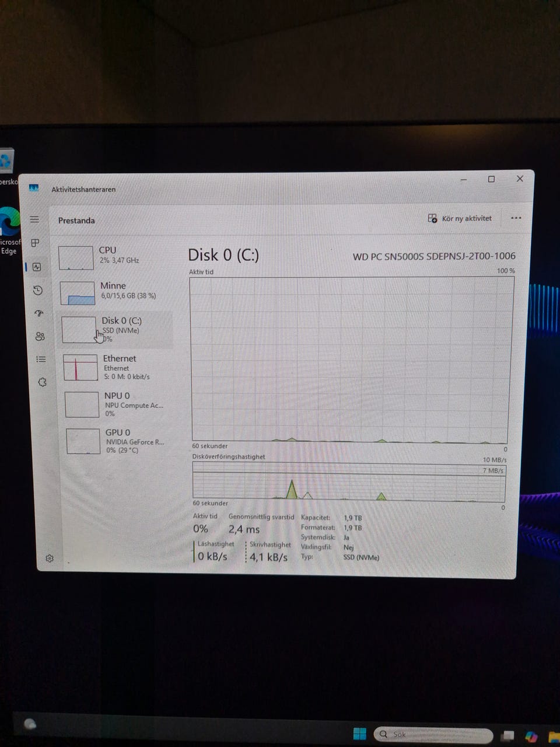Open the Services page icon
The image size is (560, 747).
(x=42, y=382)
